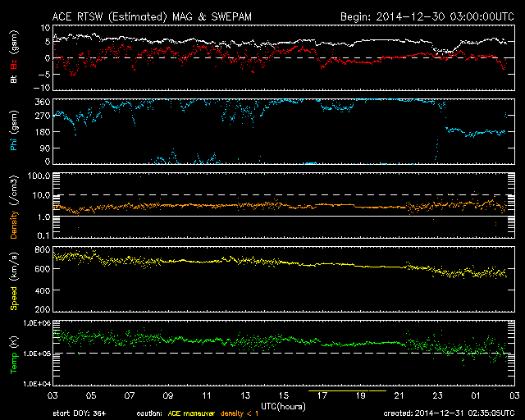Click the UTC(hours) x-axis label
The image size is (525, 420).
click(x=283, y=404)
